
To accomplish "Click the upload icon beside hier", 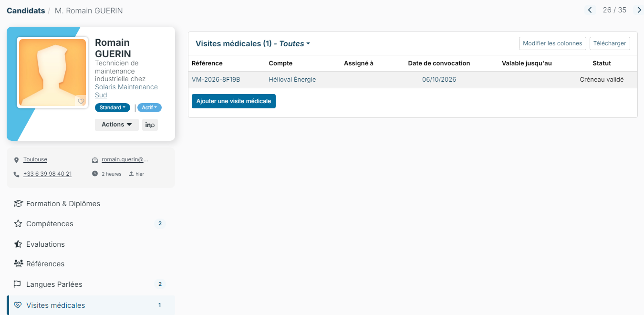I will coord(131,174).
